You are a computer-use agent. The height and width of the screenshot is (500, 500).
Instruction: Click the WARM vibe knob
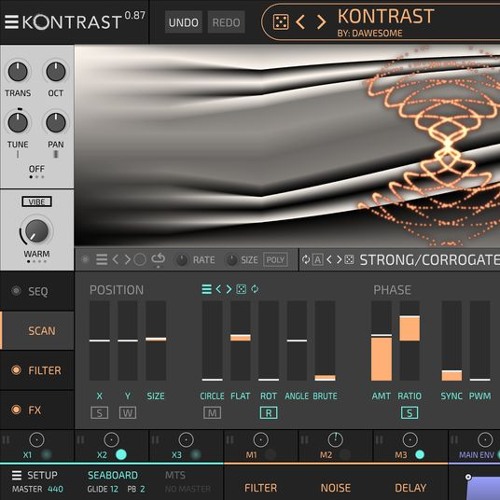(37, 231)
